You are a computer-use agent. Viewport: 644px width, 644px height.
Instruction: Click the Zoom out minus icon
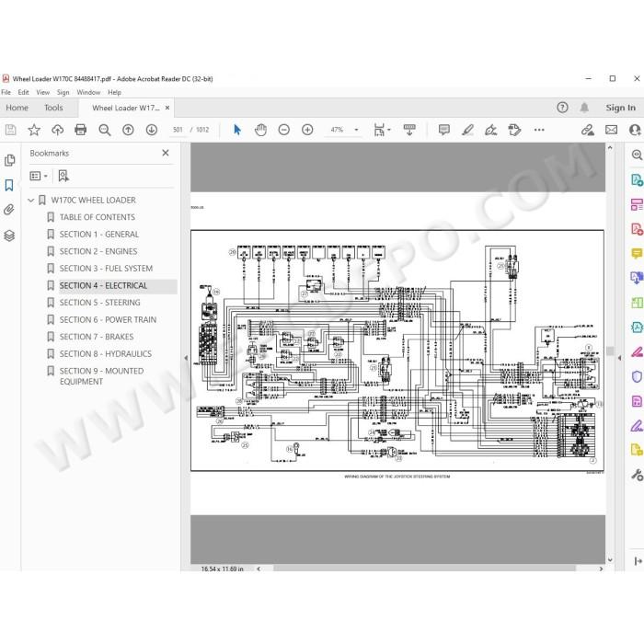coord(283,130)
